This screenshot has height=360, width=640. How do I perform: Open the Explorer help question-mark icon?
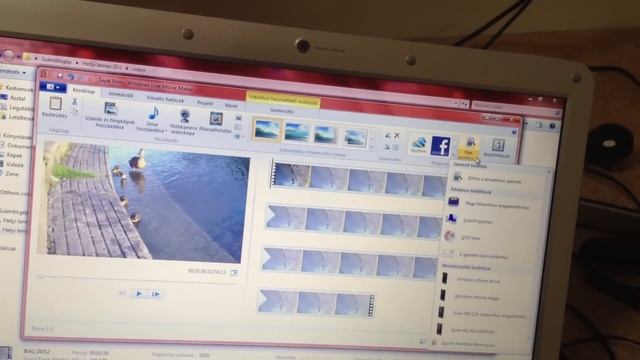coord(552,126)
